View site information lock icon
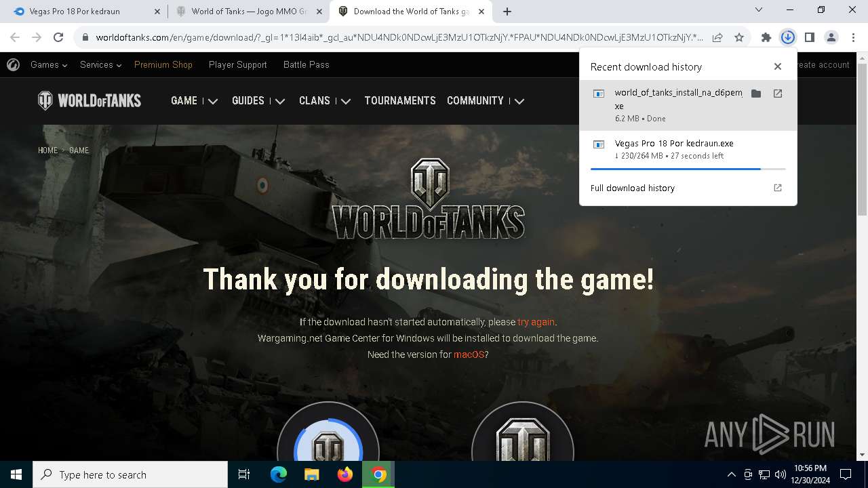This screenshot has width=868, height=488. (x=85, y=37)
